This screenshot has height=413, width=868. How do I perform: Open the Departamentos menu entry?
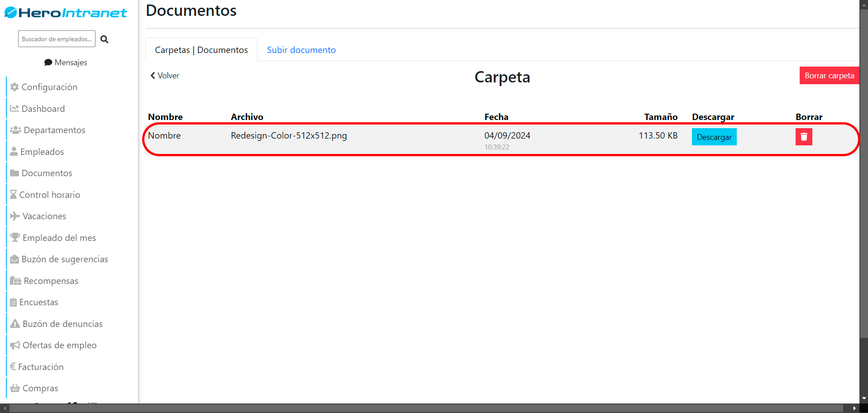pyautogui.click(x=54, y=130)
